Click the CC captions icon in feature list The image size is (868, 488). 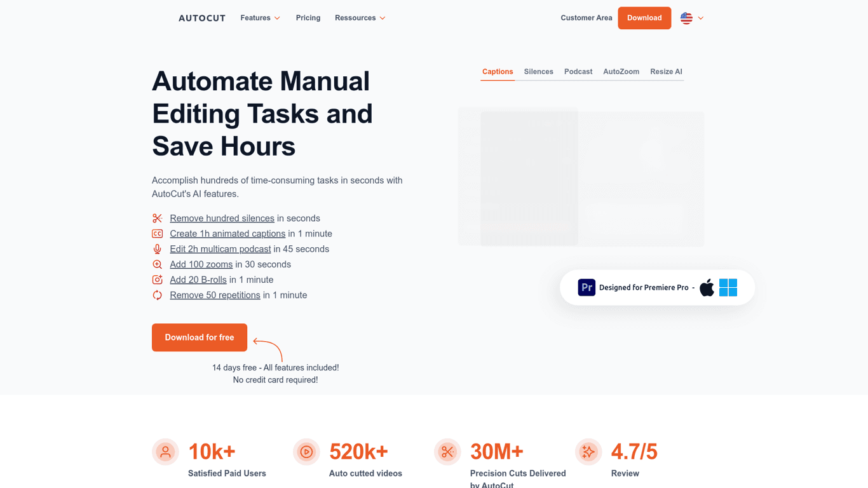(x=157, y=234)
